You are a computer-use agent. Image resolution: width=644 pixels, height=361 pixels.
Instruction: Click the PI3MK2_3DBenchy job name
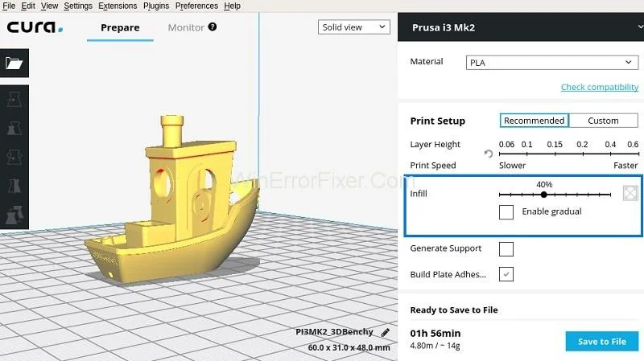click(334, 332)
